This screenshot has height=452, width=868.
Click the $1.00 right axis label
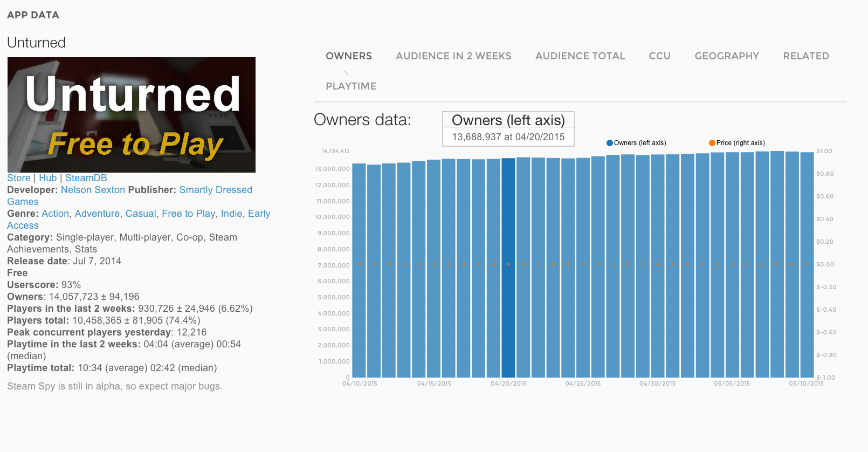[824, 151]
